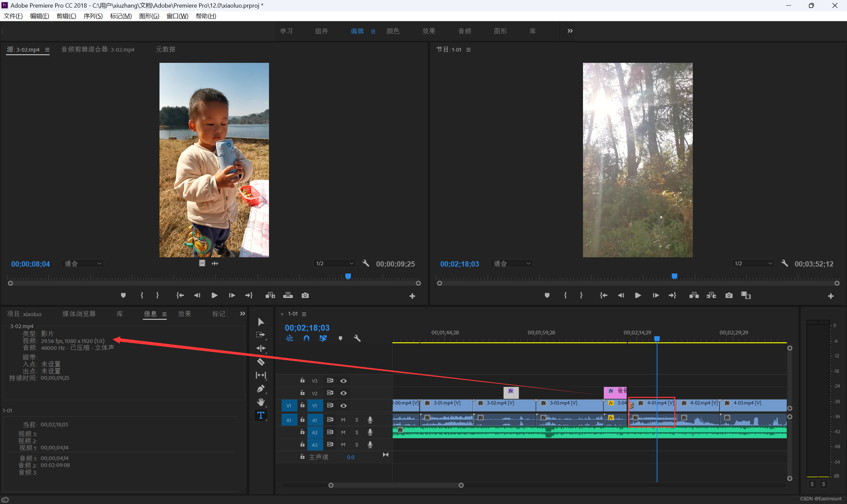847x504 pixels.
Task: Open button editor plus in source monitor
Action: [x=412, y=296]
